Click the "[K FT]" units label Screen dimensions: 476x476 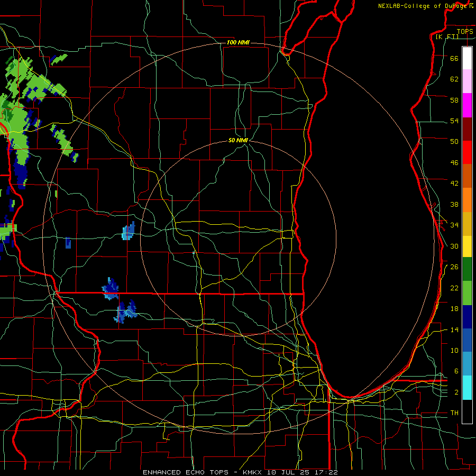pyautogui.click(x=447, y=36)
